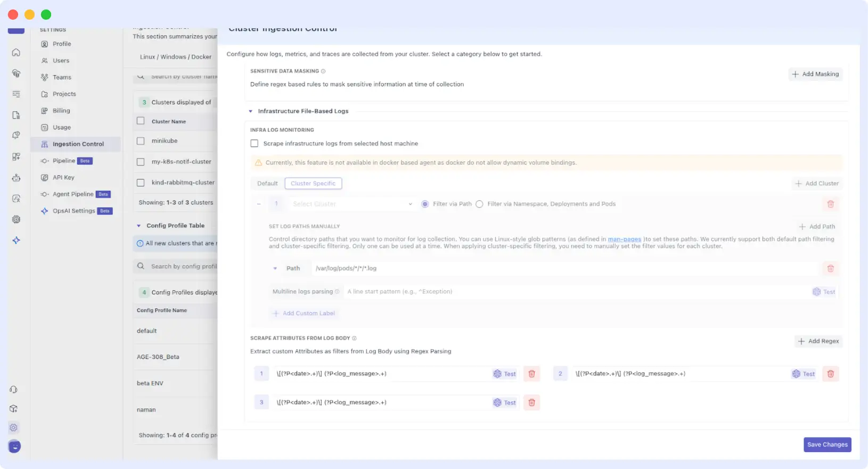
Task: Open the Select Cluster dropdown
Action: 351,204
